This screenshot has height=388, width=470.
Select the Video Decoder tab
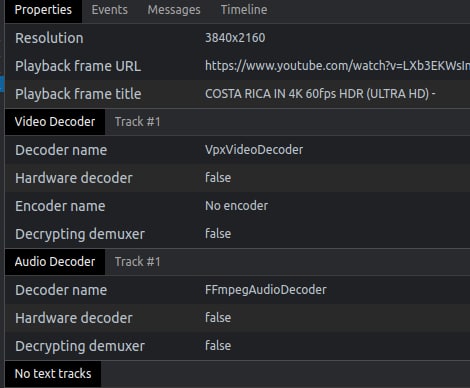(55, 122)
